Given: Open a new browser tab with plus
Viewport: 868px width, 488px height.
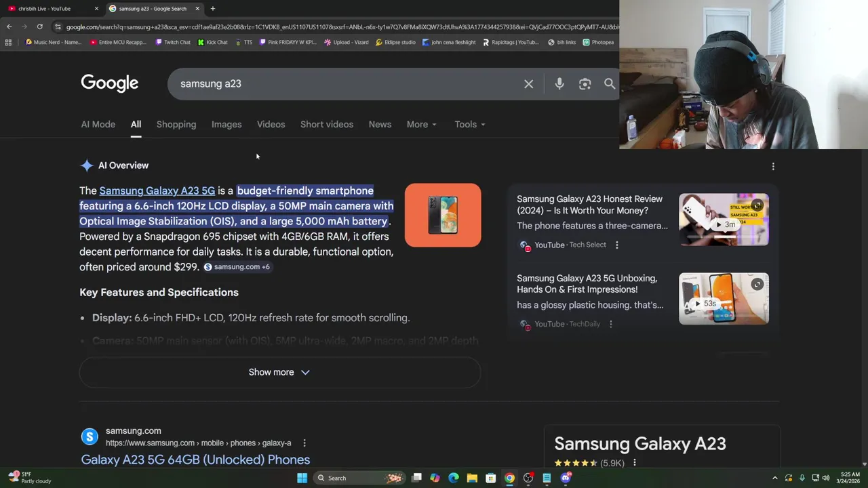Looking at the screenshot, I should tap(212, 8).
